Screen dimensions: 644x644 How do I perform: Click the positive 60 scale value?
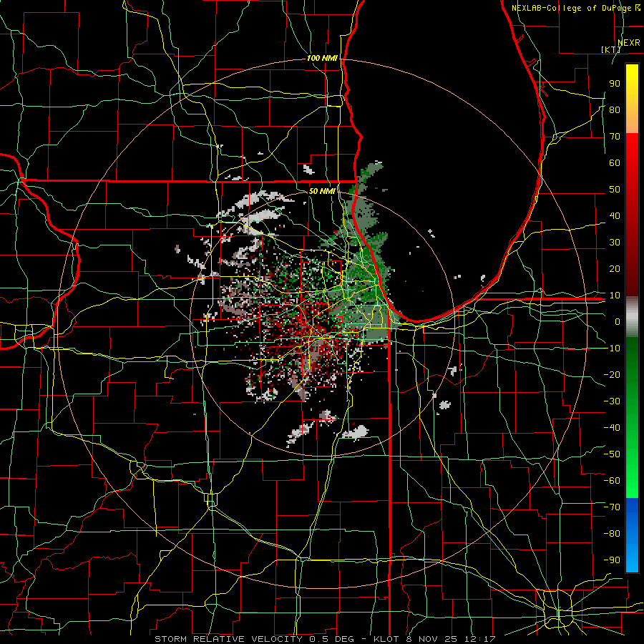pyautogui.click(x=615, y=162)
